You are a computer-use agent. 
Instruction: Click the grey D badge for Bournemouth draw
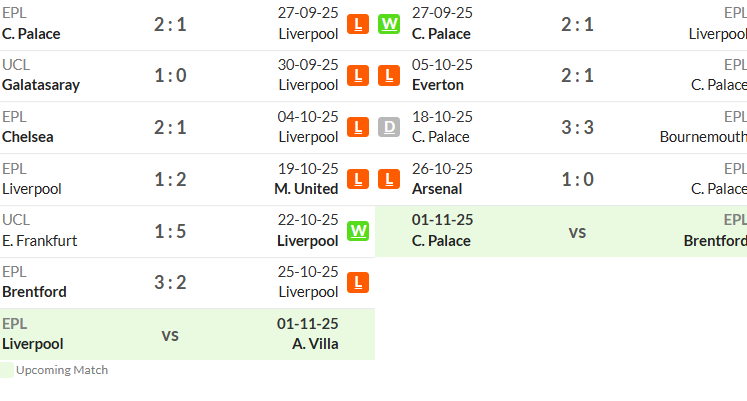click(389, 128)
